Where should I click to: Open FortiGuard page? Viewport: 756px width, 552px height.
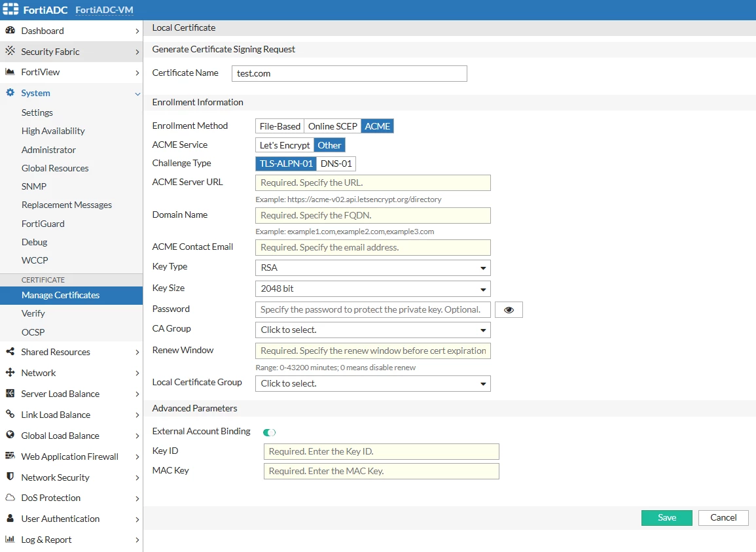[43, 224]
